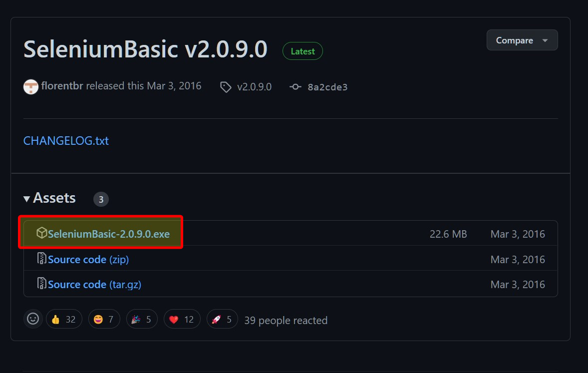Click the 39 people reacted text

286,321
